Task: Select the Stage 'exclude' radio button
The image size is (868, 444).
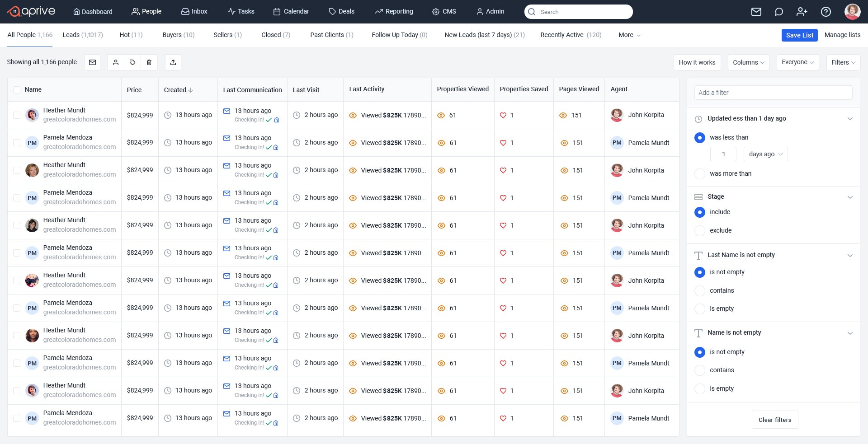Action: pos(700,231)
